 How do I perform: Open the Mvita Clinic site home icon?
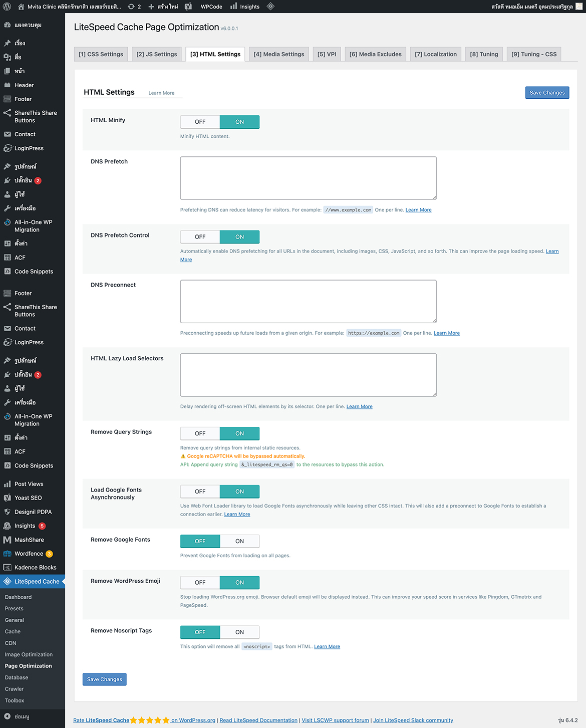21,7
